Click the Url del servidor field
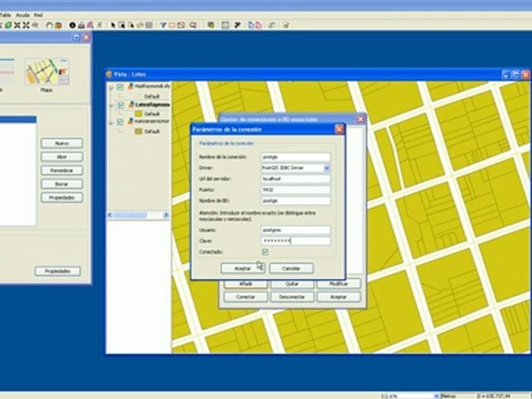The height and width of the screenshot is (399, 532). click(x=296, y=179)
